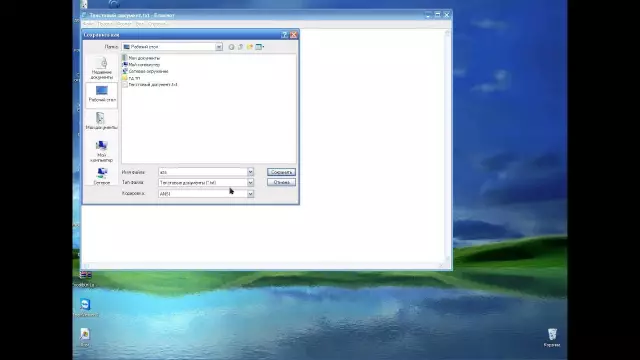The height and width of the screenshot is (360, 640).
Task: Click the dialog's question-mark help button
Action: tap(284, 35)
